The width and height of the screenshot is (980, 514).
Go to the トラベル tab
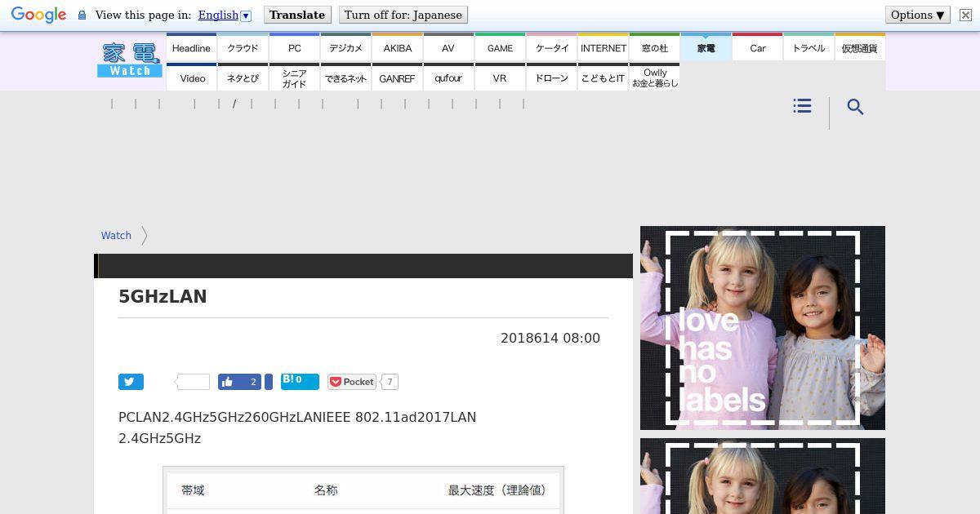[808, 47]
